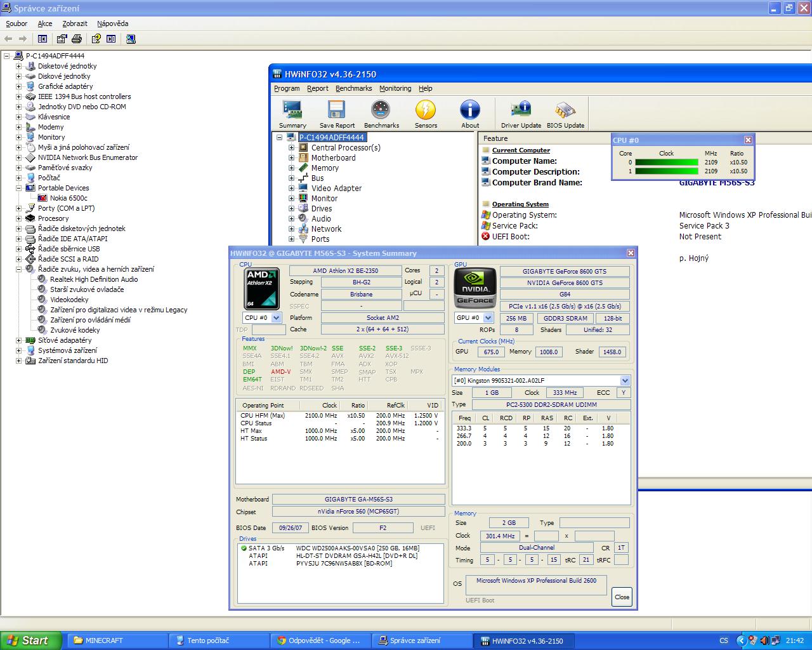The image size is (812, 650).
Task: Click the BIOS Update icon
Action: pyautogui.click(x=565, y=114)
